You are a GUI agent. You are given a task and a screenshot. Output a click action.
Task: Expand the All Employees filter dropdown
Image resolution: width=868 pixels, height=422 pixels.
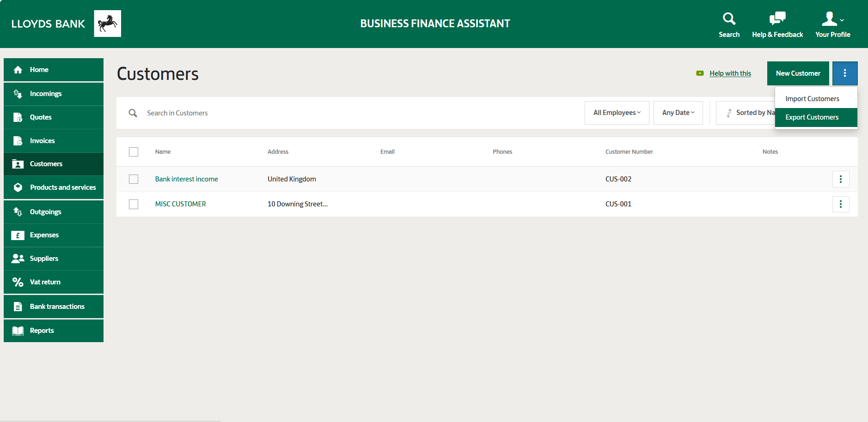tap(617, 113)
